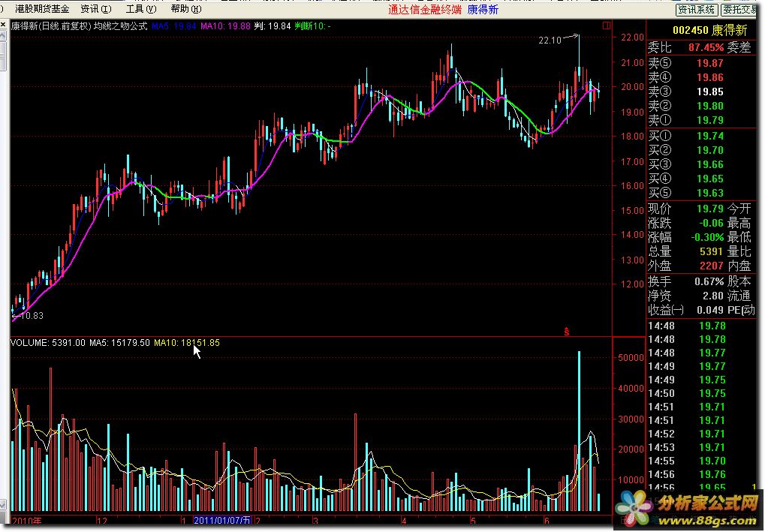Click the 50000 volume axis label
The height and width of the screenshot is (532, 765).
point(631,358)
